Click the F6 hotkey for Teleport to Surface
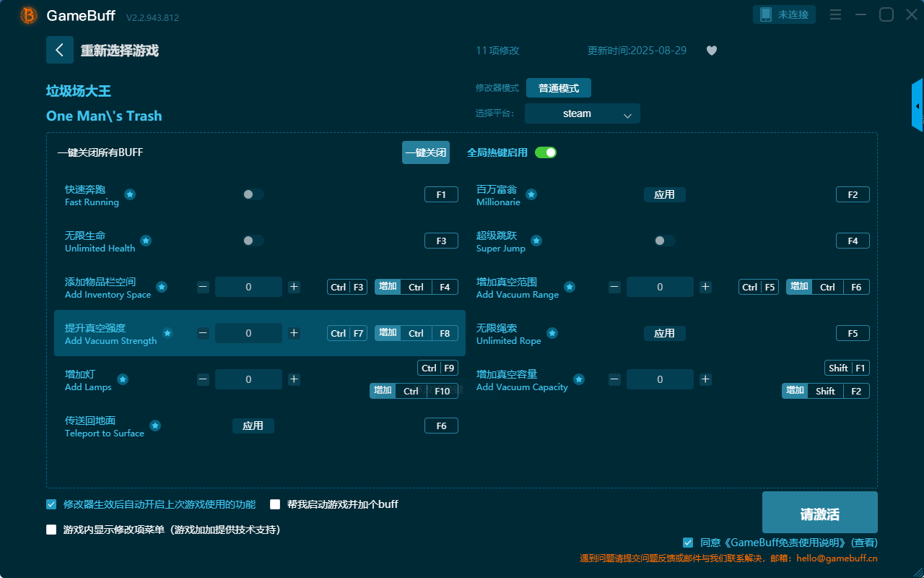The image size is (924, 578). 441,426
